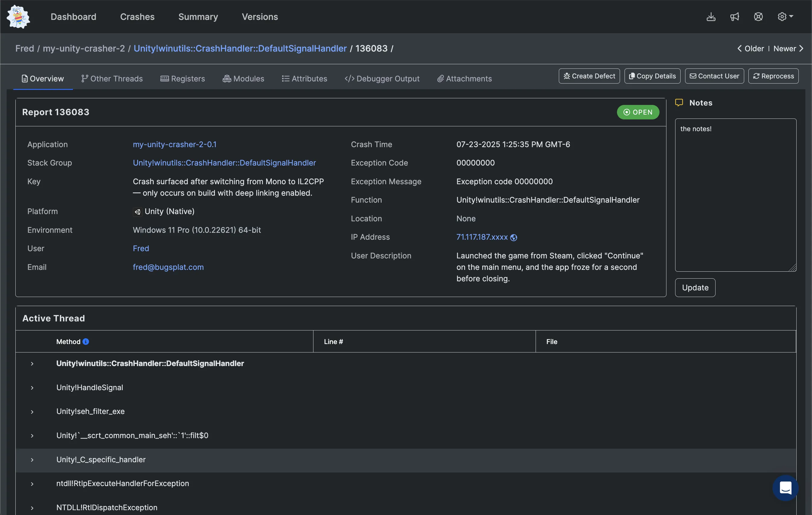Screen dimensions: 812x515
Task: Expand the DefaultSignalHandler stack frame
Action: (x=32, y=364)
